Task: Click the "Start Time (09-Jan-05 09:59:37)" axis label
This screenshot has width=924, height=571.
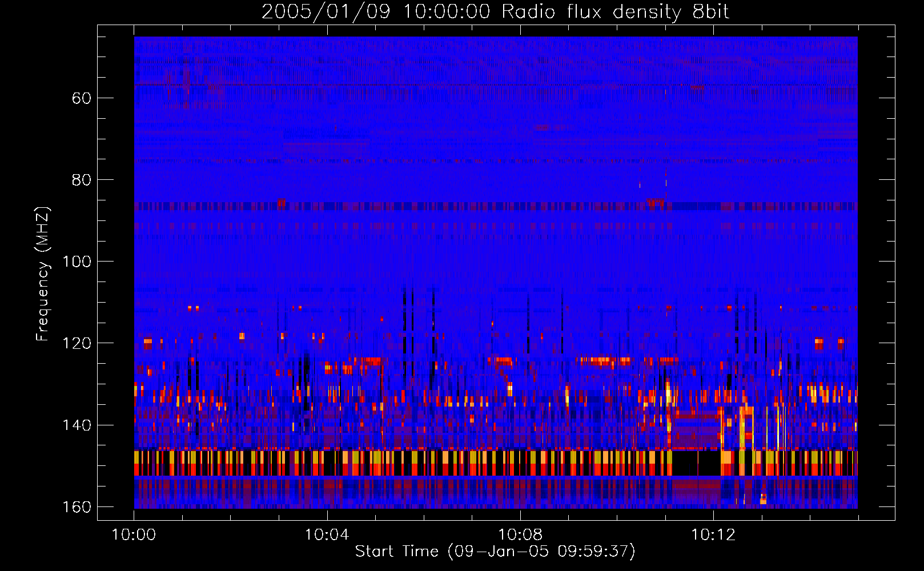Action: (x=495, y=552)
